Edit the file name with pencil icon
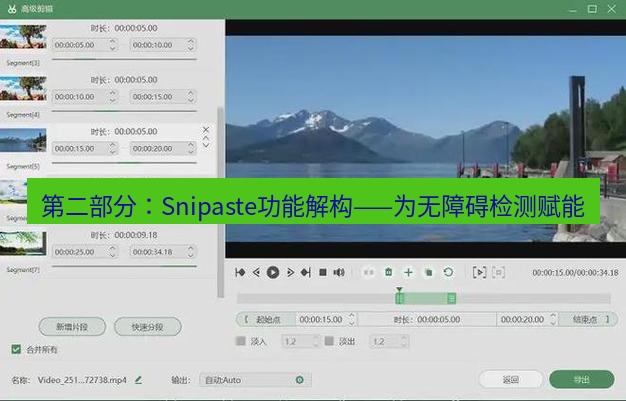 click(x=139, y=380)
